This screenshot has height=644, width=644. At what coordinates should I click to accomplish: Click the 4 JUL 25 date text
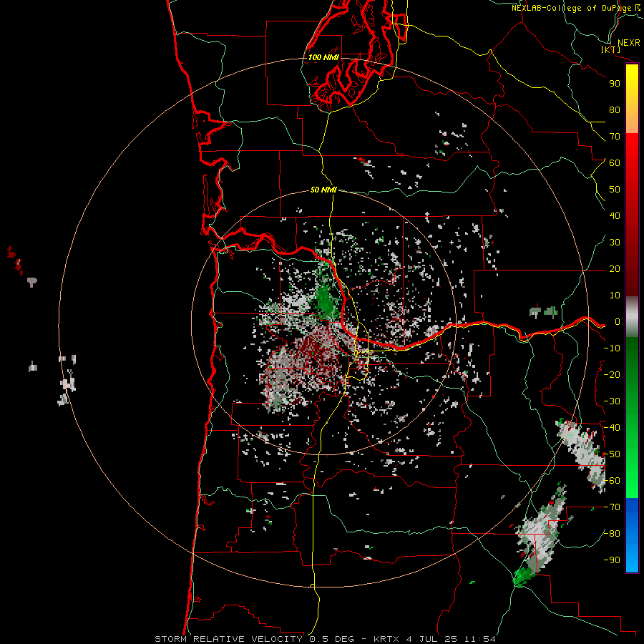coord(432,639)
